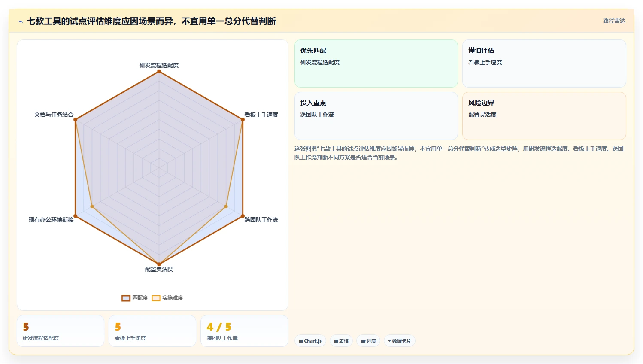Select the 现有办公环境衔接 axis label
The height and width of the screenshot is (364, 643).
(51, 220)
